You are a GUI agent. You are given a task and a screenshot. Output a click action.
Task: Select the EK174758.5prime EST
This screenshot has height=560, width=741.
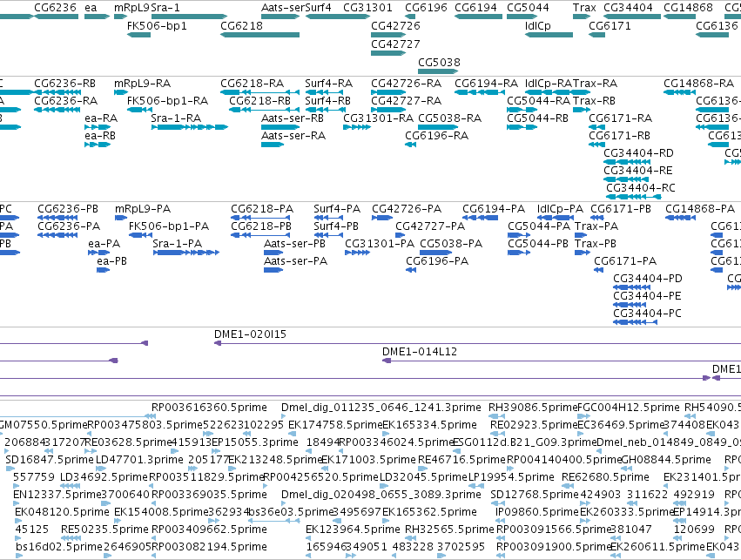(292, 434)
